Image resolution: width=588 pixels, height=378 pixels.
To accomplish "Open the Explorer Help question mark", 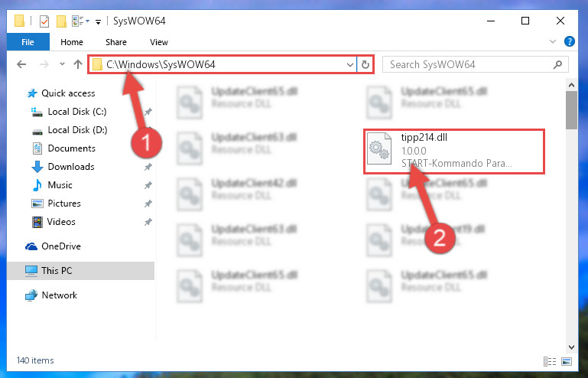I will tap(569, 41).
